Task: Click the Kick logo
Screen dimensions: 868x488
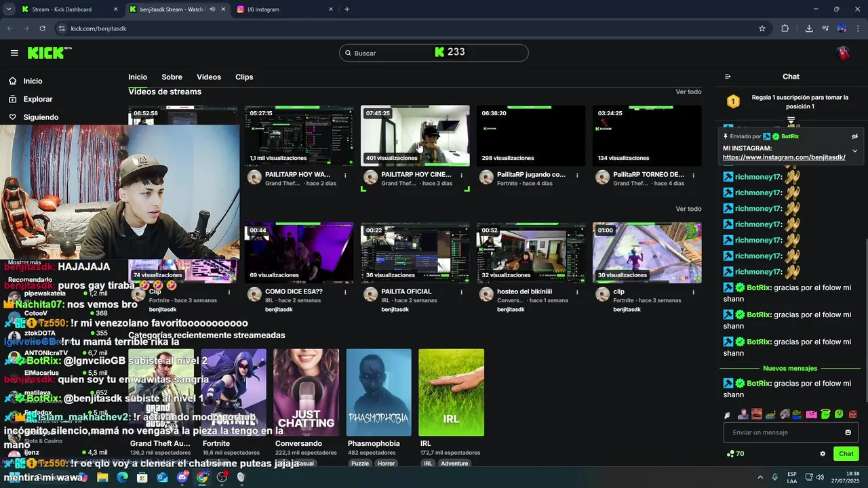Action: 50,53
